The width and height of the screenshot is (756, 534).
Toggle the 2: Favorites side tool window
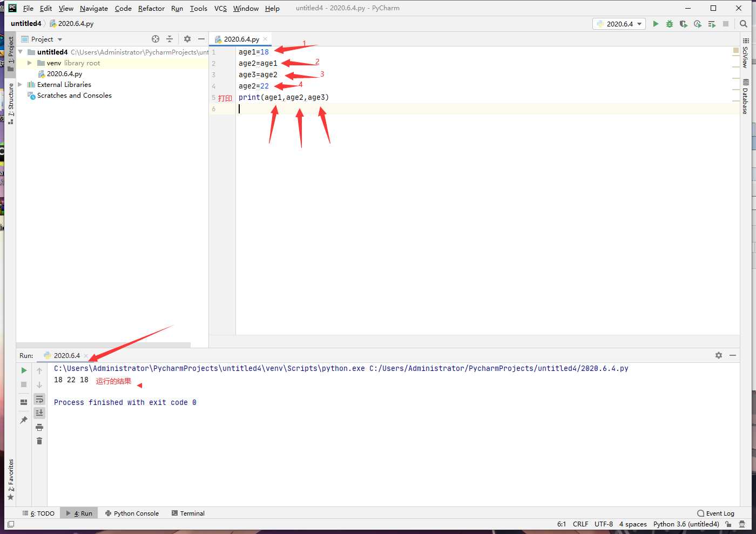click(x=10, y=479)
